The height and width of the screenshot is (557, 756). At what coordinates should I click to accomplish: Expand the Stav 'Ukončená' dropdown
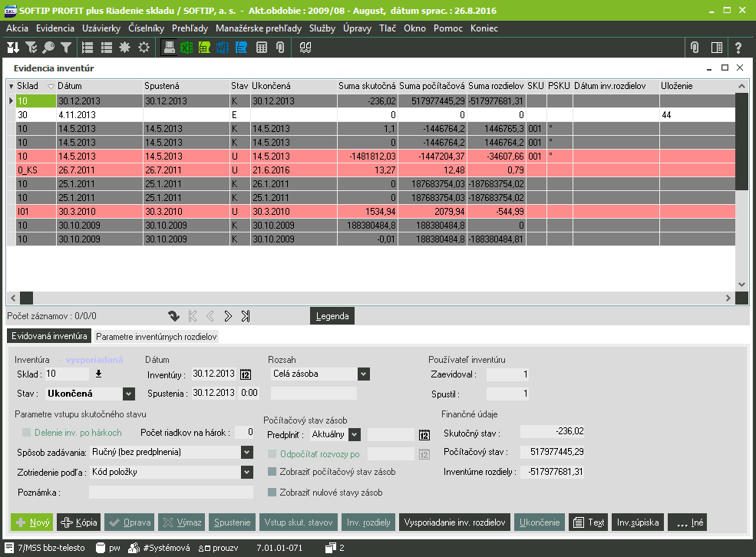coord(128,394)
